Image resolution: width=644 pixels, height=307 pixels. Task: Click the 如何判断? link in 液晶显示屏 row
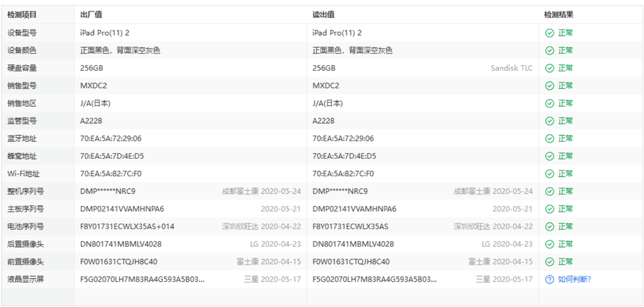tap(574, 280)
